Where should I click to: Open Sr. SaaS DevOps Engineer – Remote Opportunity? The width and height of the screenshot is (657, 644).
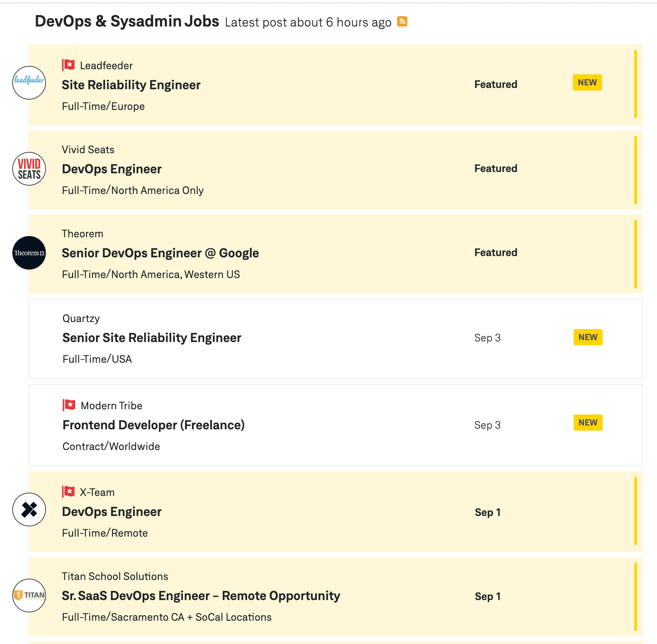click(x=201, y=596)
